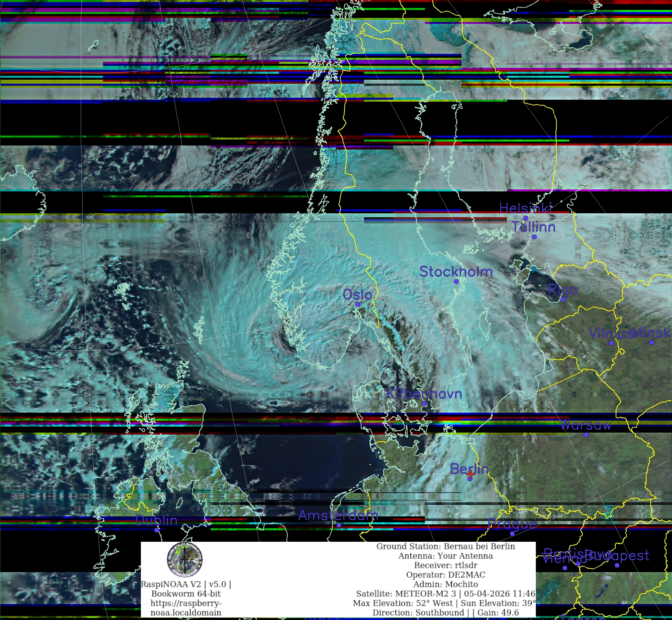Click the Amsterdam city marker dot
This screenshot has width=672, height=620.
(x=339, y=525)
